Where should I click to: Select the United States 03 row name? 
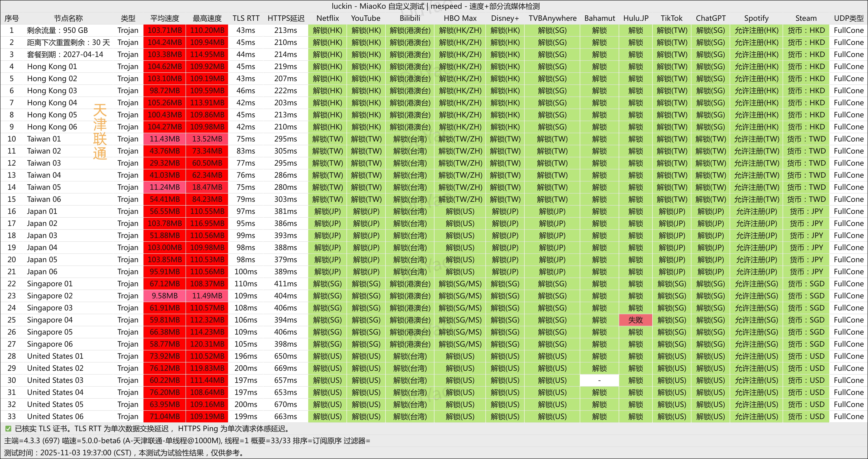click(55, 380)
